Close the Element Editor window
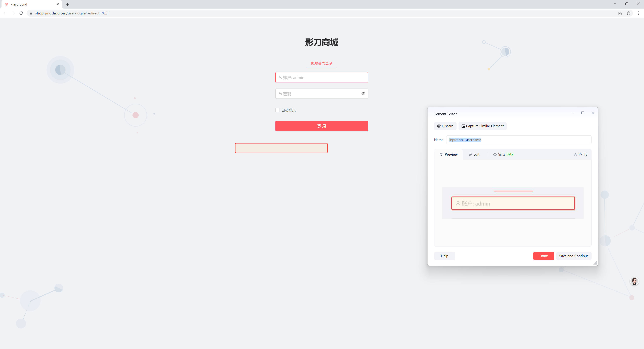Image resolution: width=644 pixels, height=349 pixels. (593, 113)
